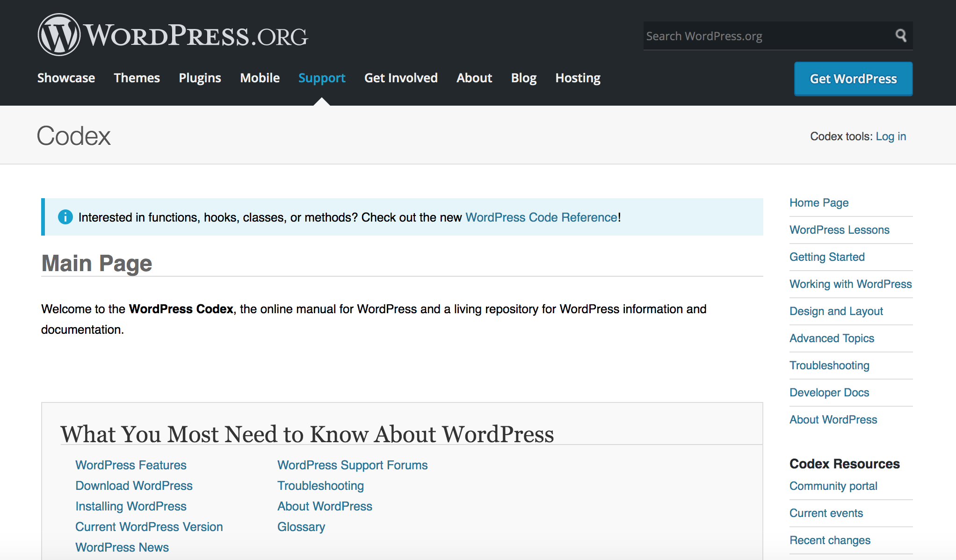Image resolution: width=956 pixels, height=560 pixels.
Task: Open the Get Involved section
Action: click(401, 78)
